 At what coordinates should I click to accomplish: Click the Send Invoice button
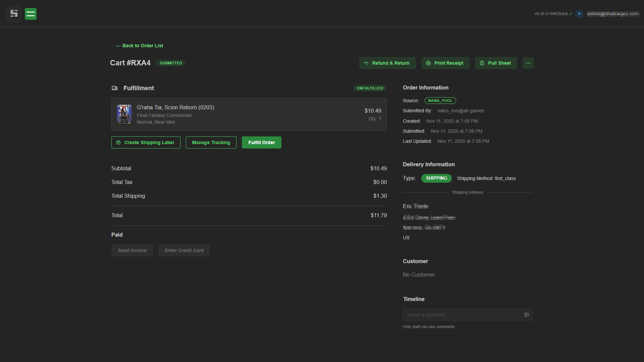pyautogui.click(x=132, y=250)
